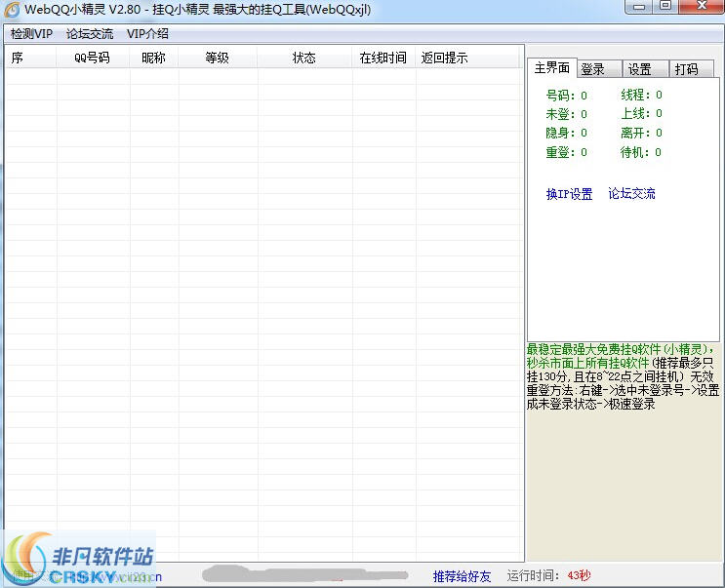Screen dimensions: 725x588
Task: Sort by the 等级 column header
Action: pos(218,58)
